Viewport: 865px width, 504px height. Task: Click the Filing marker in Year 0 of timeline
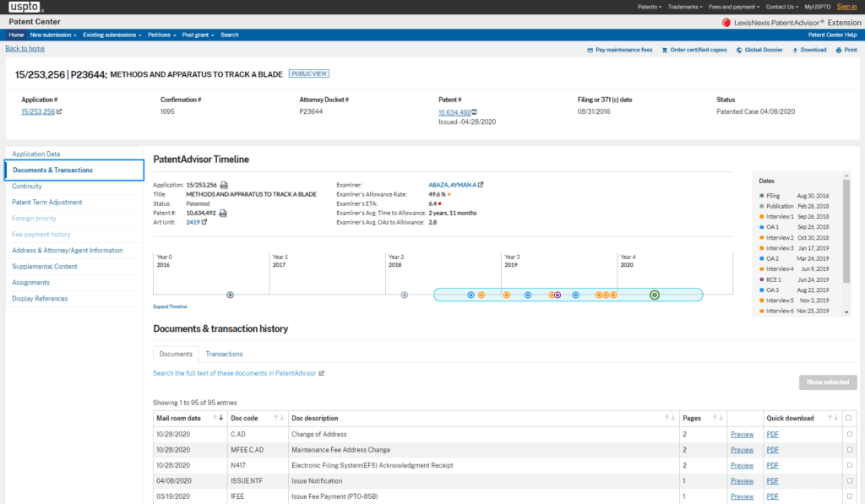pyautogui.click(x=230, y=295)
